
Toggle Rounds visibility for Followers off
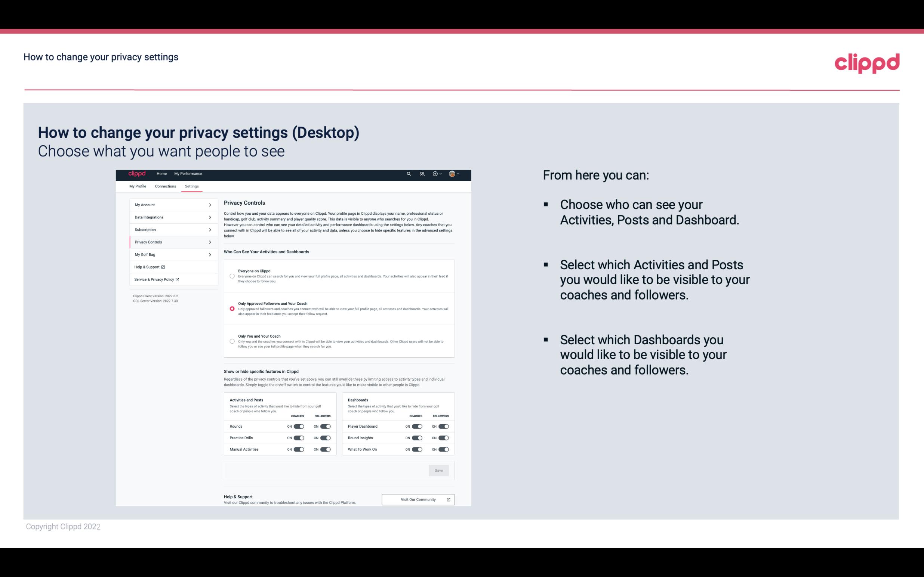point(325,426)
